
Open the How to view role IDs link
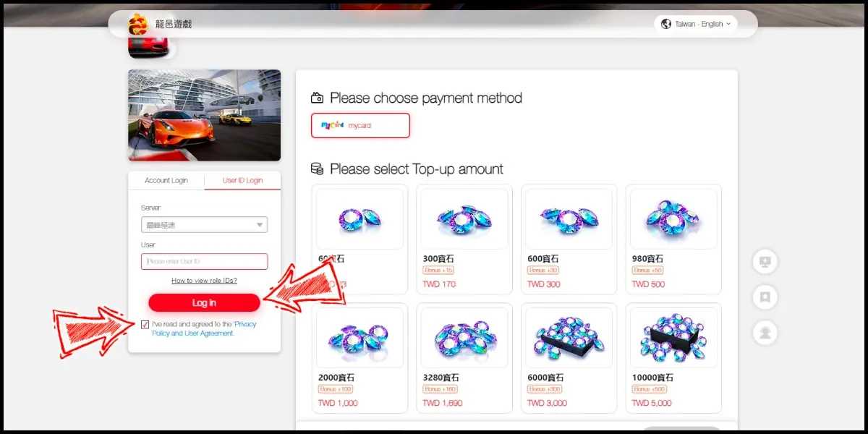click(204, 281)
